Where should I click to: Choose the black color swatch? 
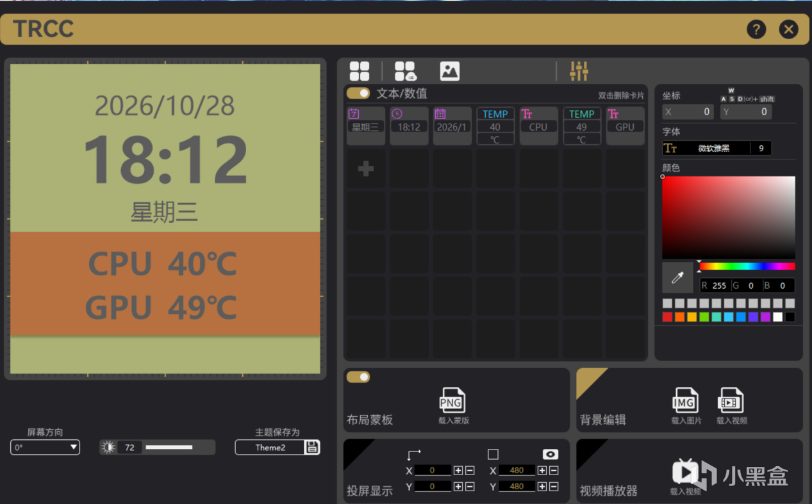click(790, 317)
